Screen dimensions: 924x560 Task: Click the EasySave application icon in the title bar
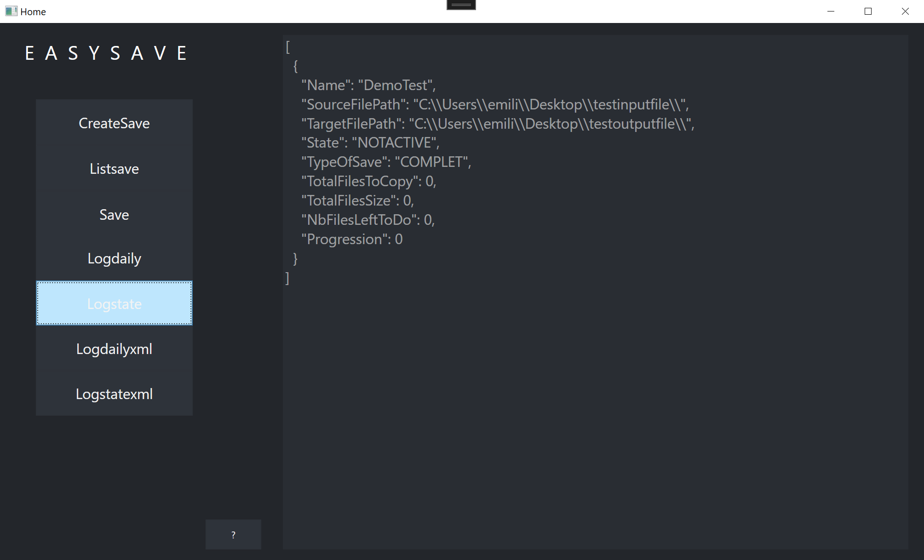click(11, 11)
